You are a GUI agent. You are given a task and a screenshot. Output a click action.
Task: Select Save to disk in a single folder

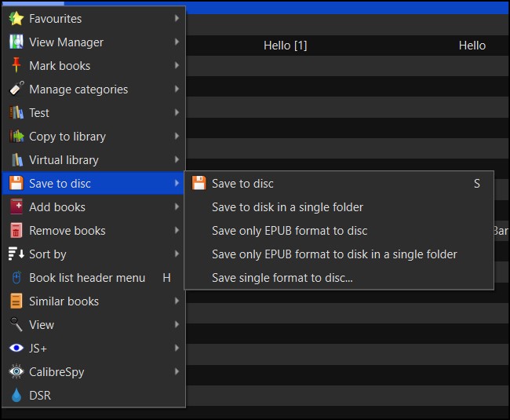(x=287, y=207)
